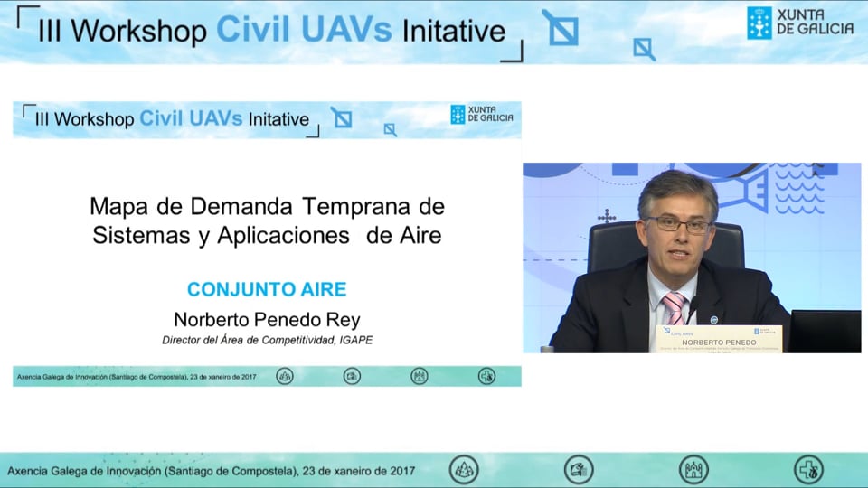Image resolution: width=868 pixels, height=488 pixels.
Task: Click the cathedral icon in the slide footer
Action: pos(420,376)
